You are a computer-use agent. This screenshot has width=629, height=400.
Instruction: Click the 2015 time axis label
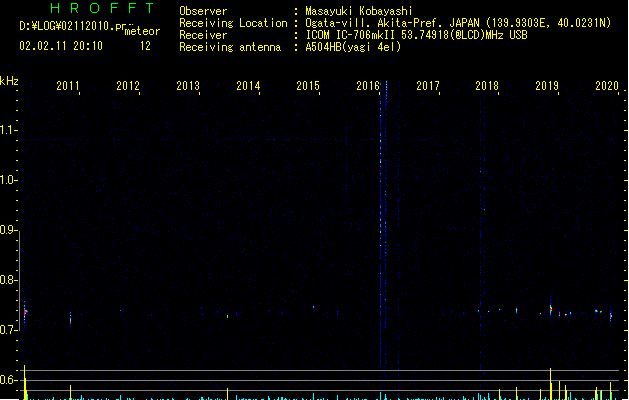pos(308,86)
